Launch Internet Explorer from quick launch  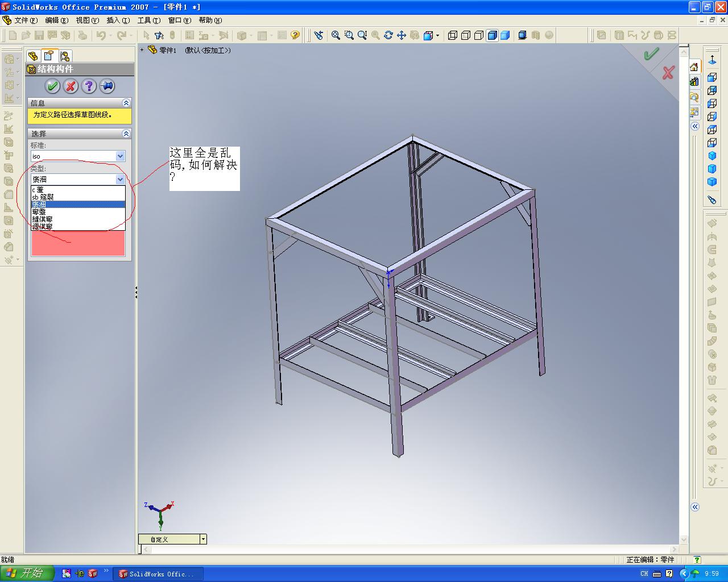(x=80, y=574)
